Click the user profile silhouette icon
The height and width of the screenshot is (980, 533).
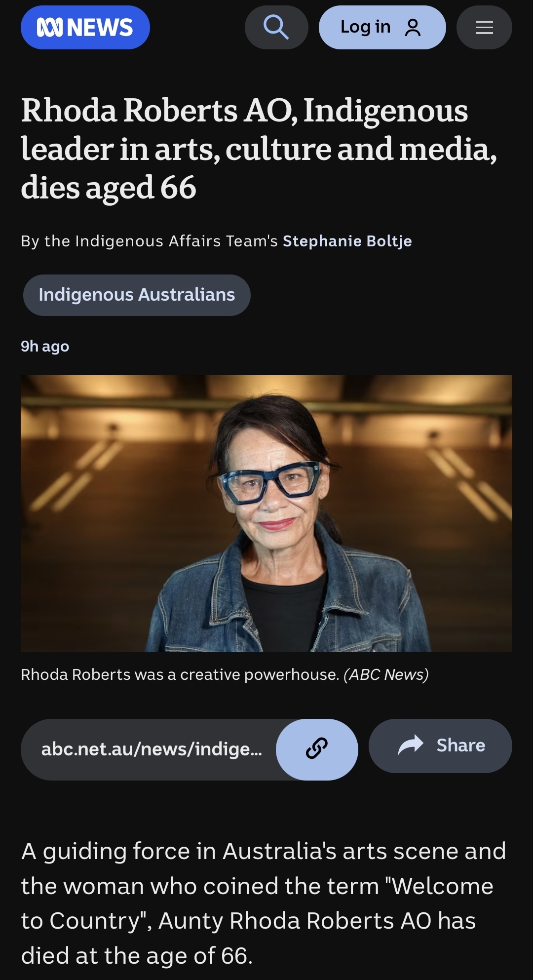[413, 28]
